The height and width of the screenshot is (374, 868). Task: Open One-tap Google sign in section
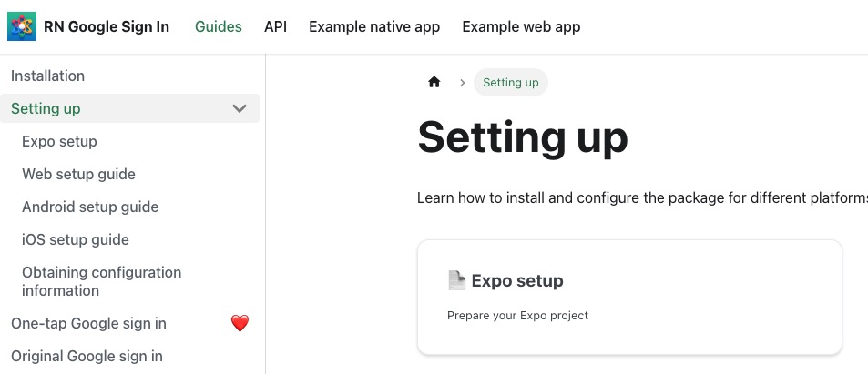pyautogui.click(x=88, y=323)
